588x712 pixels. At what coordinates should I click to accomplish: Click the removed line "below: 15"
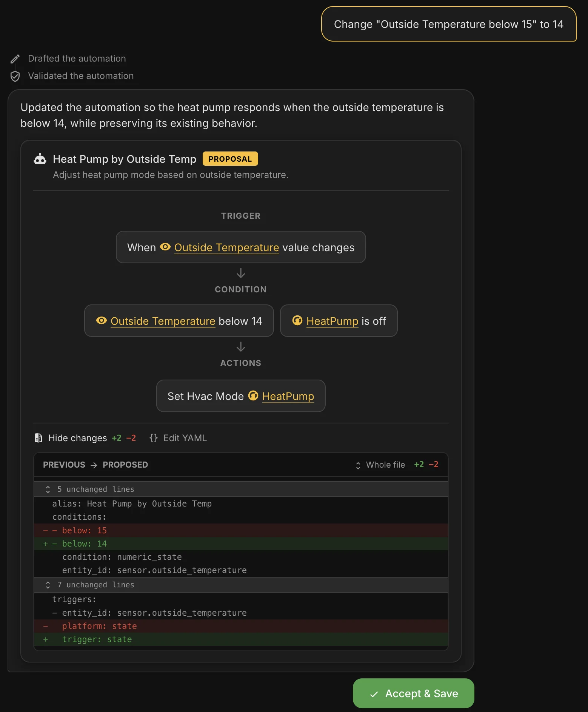pyautogui.click(x=241, y=530)
